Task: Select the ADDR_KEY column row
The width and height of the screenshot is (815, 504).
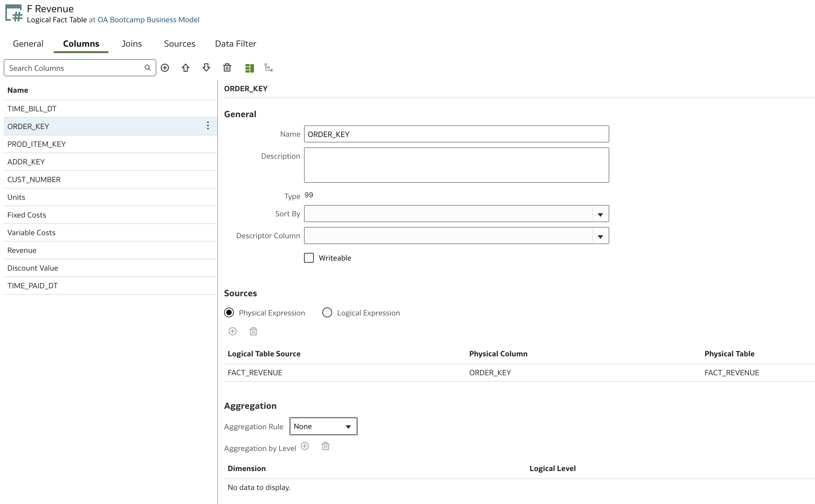Action: [110, 162]
